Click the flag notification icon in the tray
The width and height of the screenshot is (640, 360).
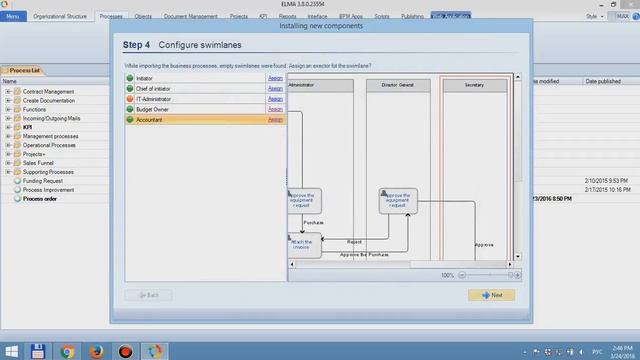pyautogui.click(x=536, y=352)
